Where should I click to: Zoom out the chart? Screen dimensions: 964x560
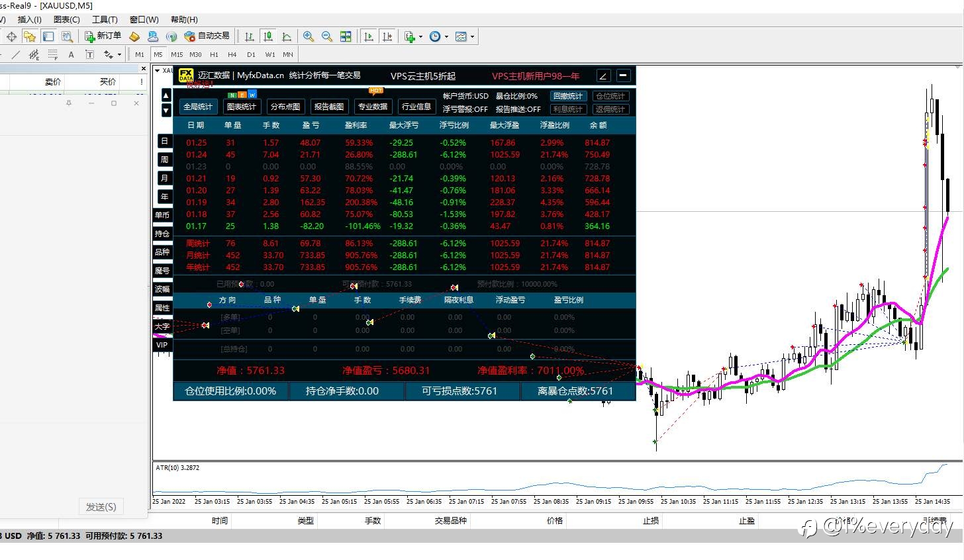pos(327,36)
